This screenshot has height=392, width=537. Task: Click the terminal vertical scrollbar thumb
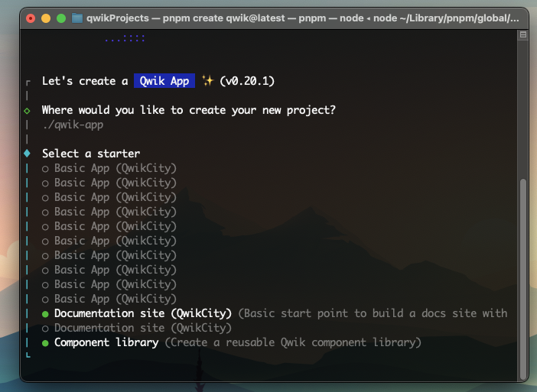click(523, 278)
